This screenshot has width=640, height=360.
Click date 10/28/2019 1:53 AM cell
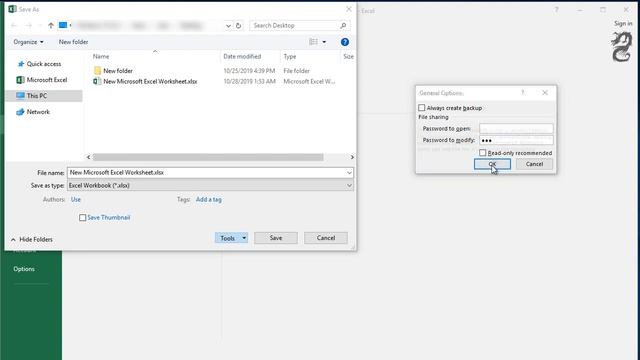click(x=249, y=82)
